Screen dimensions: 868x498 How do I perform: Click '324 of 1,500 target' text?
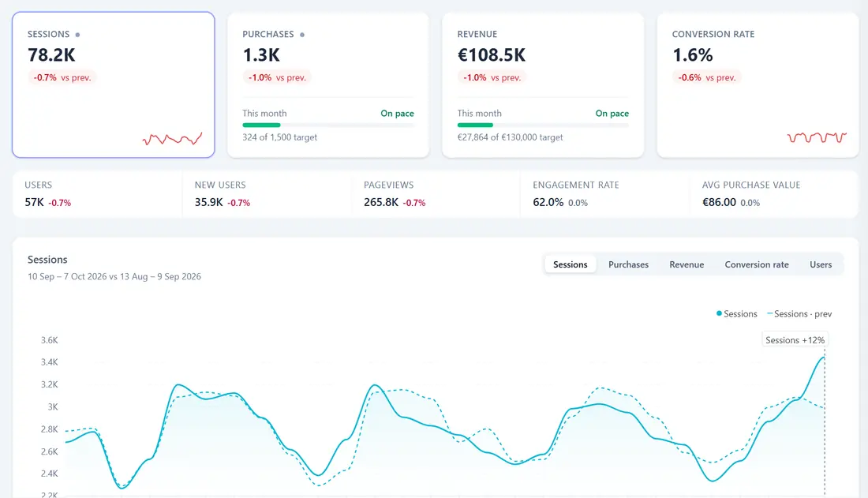pyautogui.click(x=279, y=137)
